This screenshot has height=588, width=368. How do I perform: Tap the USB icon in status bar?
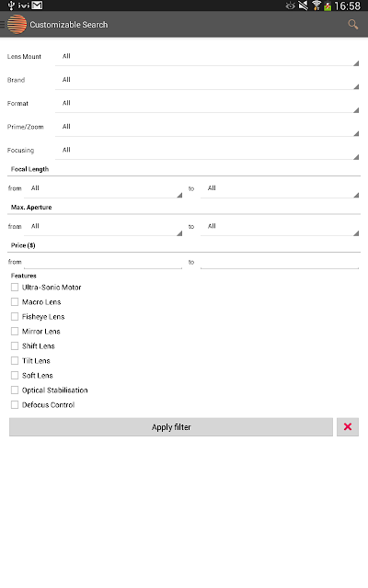[x=11, y=6]
